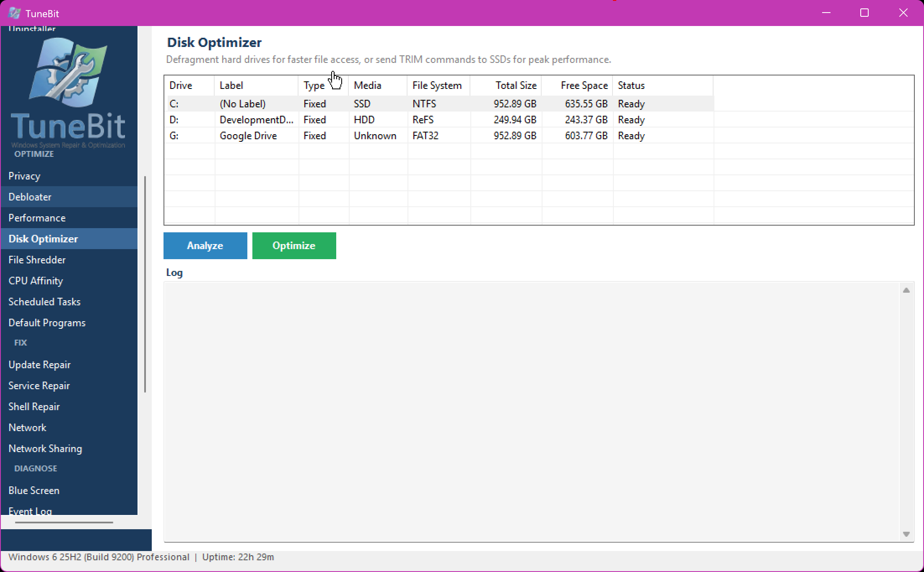Close the TuneBit window
The image size is (924, 572).
pyautogui.click(x=903, y=13)
